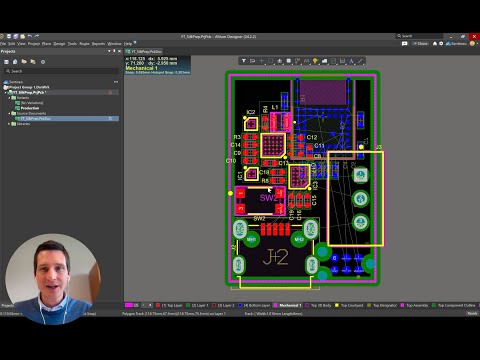This screenshot has height=360, width=480.
Task: Select the [2] Layer 1 tab
Action: point(197,305)
